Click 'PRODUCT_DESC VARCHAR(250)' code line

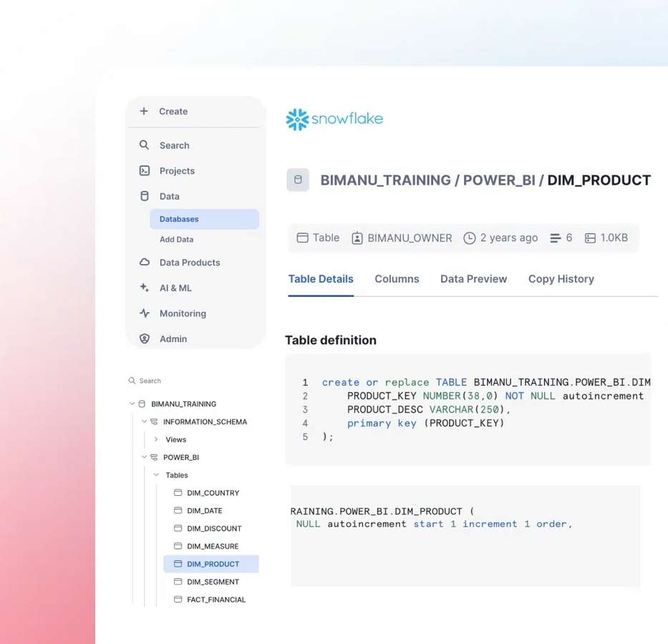coord(428,409)
